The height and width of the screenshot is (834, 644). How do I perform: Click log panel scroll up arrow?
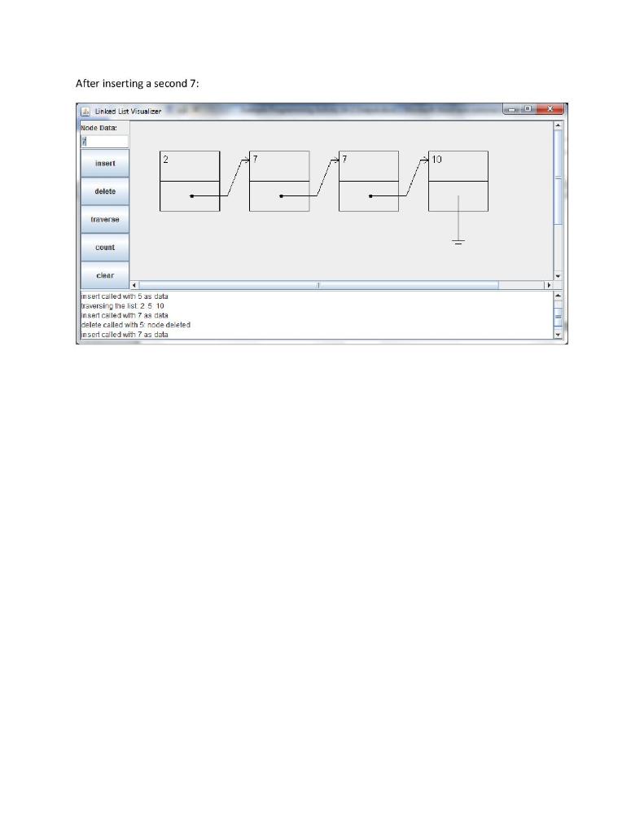click(558, 295)
